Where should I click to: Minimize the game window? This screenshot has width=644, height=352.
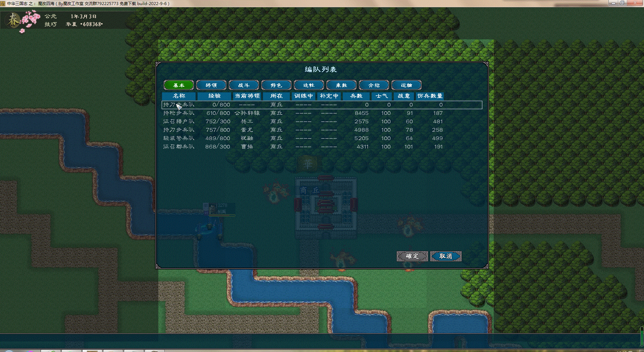click(x=613, y=3)
